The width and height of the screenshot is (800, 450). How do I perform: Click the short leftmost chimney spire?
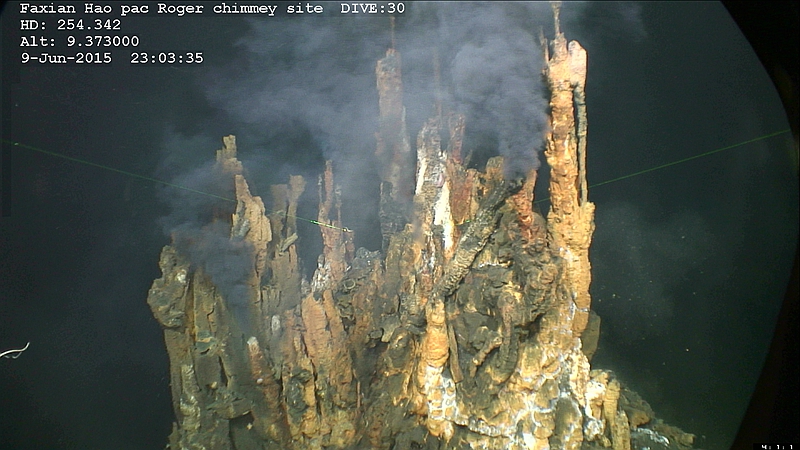pos(230,158)
